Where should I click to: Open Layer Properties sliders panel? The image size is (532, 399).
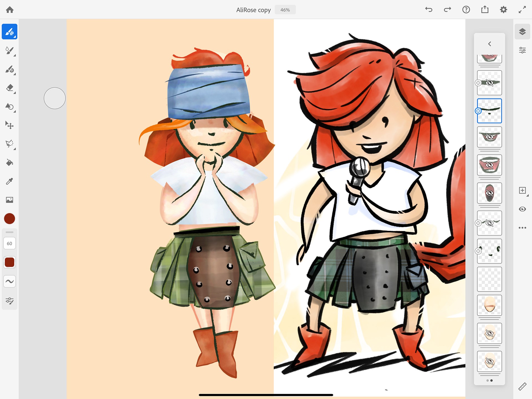coord(522,50)
